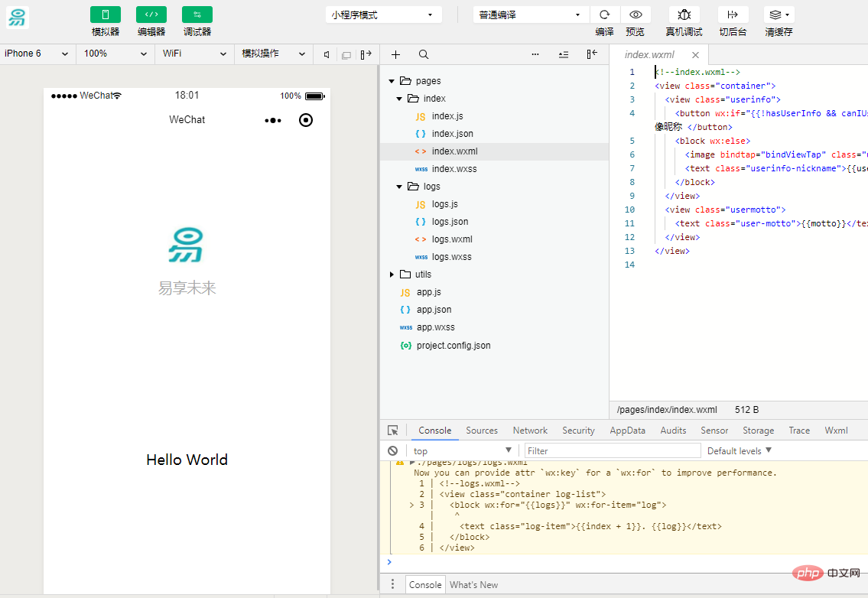Click the inspect element cursor icon
This screenshot has width=868, height=598.
tap(393, 431)
